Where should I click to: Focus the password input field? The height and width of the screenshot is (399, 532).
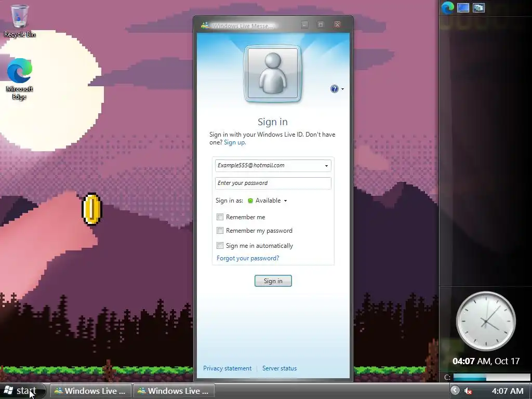[273, 183]
